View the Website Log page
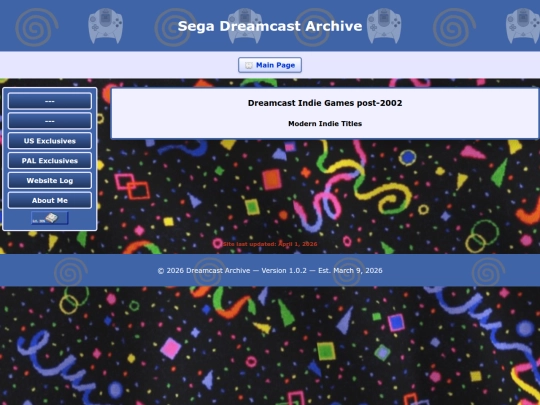This screenshot has height=405, width=540. tap(50, 180)
